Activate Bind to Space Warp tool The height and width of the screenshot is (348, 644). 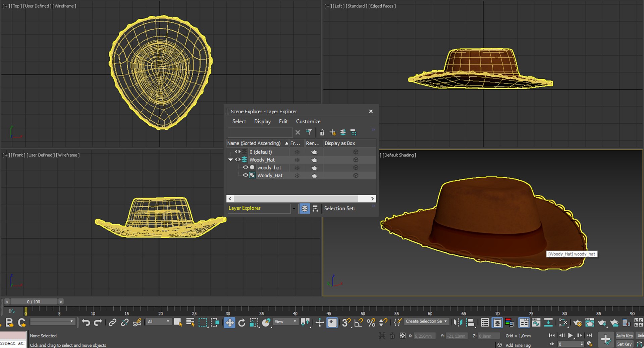(137, 323)
